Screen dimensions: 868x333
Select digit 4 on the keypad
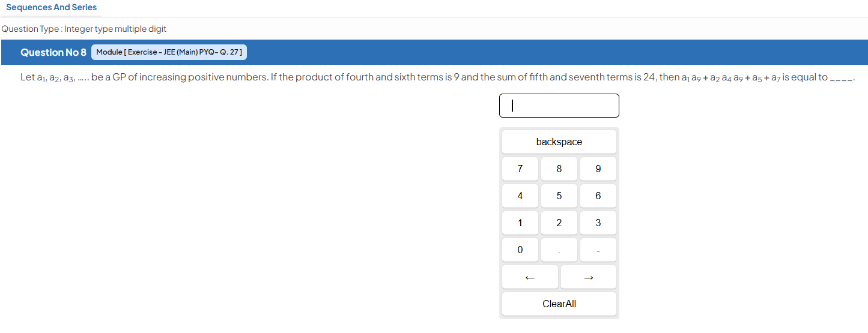(x=520, y=196)
